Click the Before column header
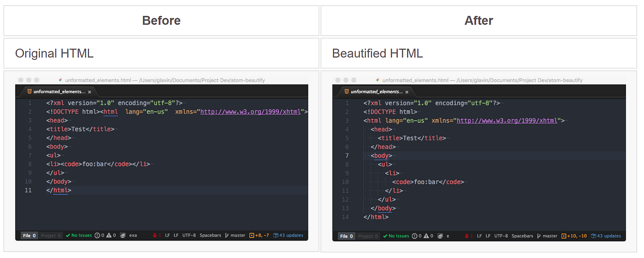Viewport: 644px width, 258px height. coord(162,21)
